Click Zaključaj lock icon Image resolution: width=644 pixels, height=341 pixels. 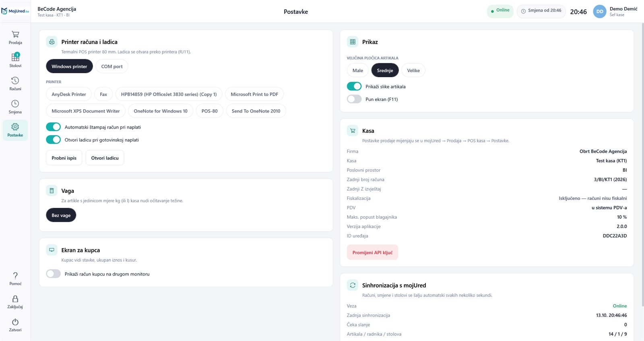tap(15, 299)
